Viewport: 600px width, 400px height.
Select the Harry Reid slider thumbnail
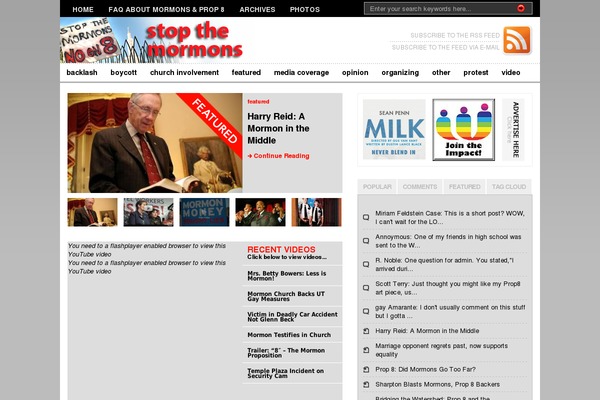(93, 212)
